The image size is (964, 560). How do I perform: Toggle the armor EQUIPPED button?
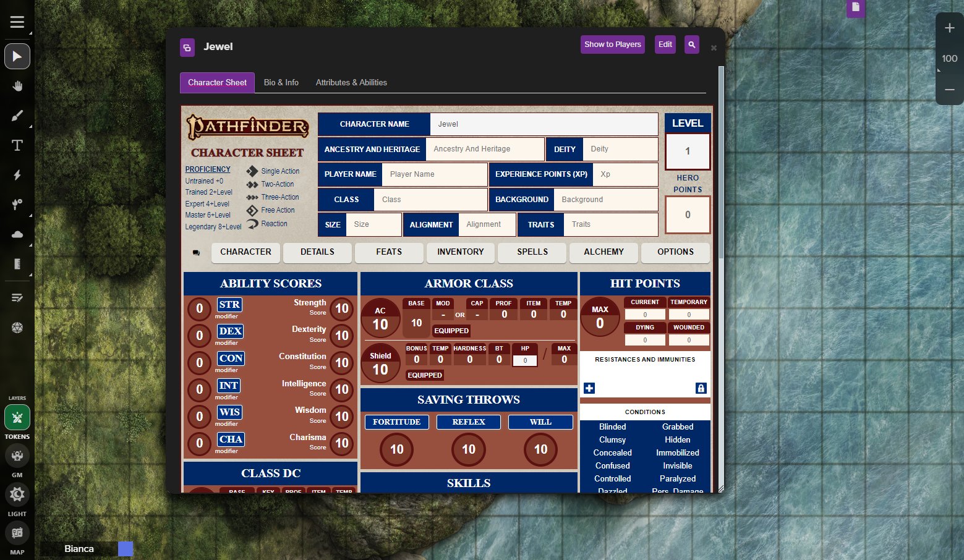[x=451, y=331]
